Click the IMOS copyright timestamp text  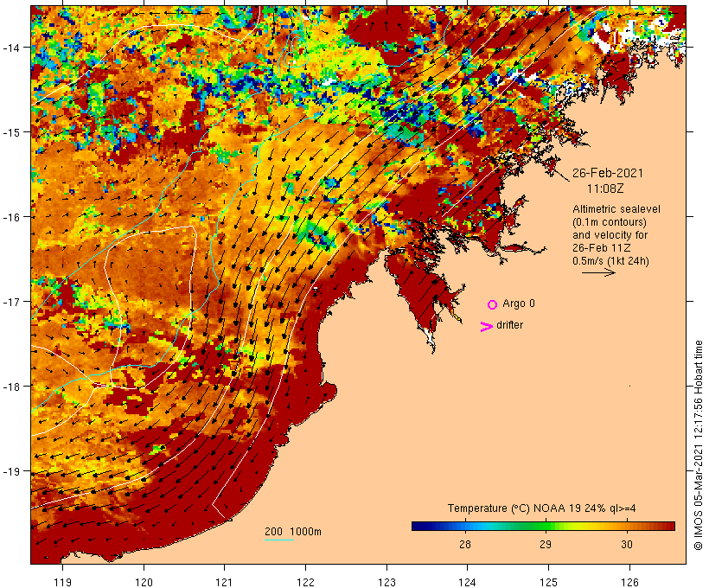(698, 445)
